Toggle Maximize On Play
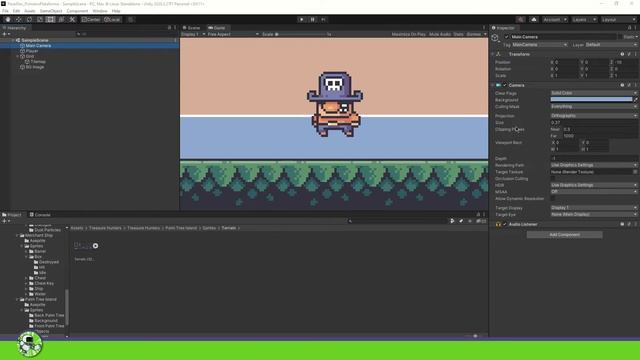Image resolution: width=640 pixels, height=360 pixels. [x=409, y=34]
